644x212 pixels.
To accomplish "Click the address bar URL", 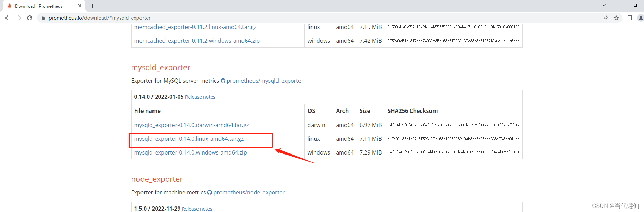I will coord(100,18).
